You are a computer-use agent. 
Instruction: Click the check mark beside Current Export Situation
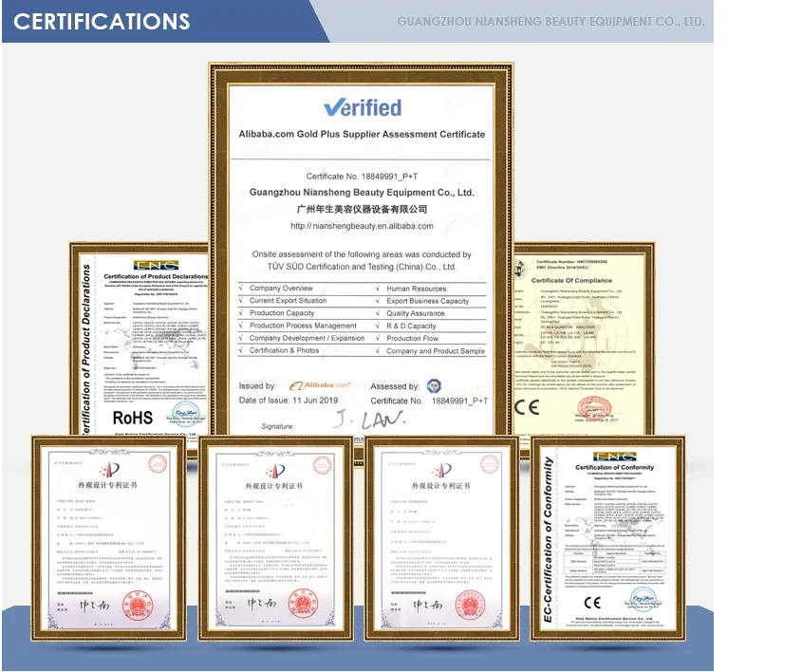pos(241,300)
